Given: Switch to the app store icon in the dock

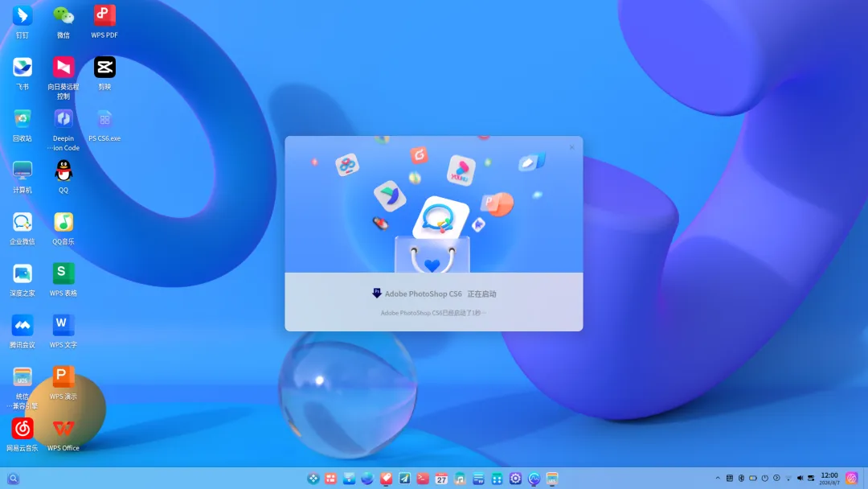Looking at the screenshot, I should tap(386, 479).
